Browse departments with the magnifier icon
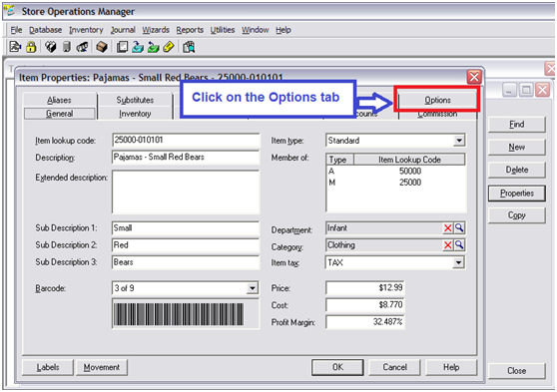Screen dimensions: 557x392 click(459, 228)
